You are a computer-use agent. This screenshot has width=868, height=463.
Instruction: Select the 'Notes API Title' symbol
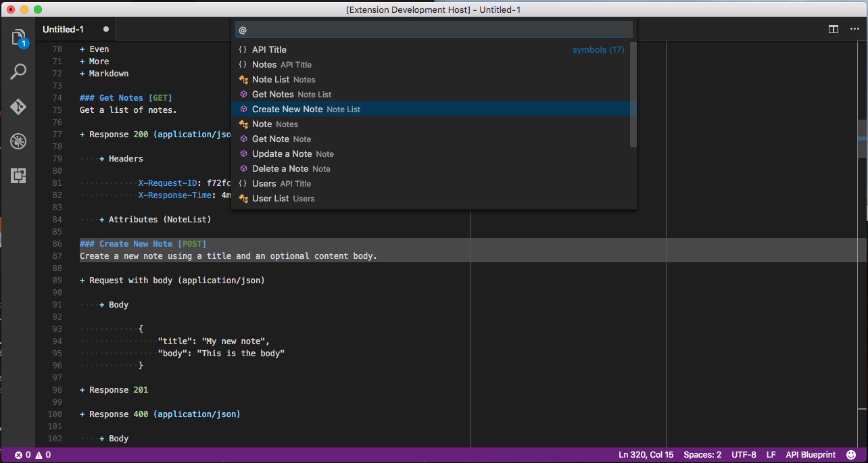click(x=430, y=64)
